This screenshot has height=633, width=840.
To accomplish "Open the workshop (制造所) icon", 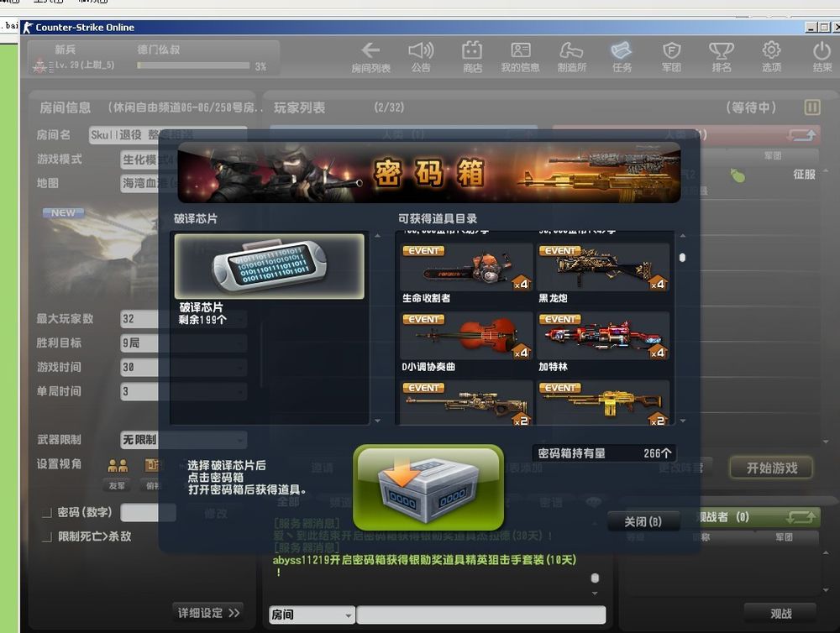I will pos(571,57).
